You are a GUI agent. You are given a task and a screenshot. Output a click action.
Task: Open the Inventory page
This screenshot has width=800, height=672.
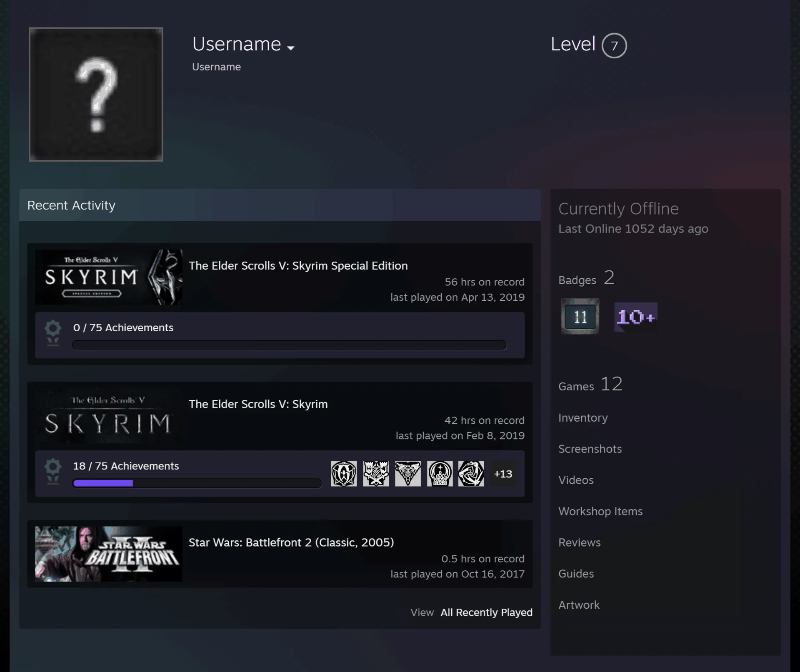pyautogui.click(x=583, y=417)
